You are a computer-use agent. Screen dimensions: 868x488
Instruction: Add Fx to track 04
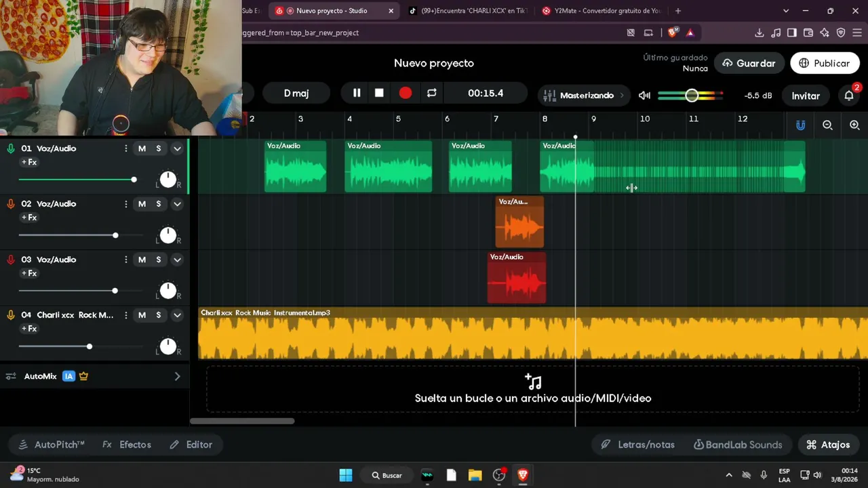tap(28, 329)
